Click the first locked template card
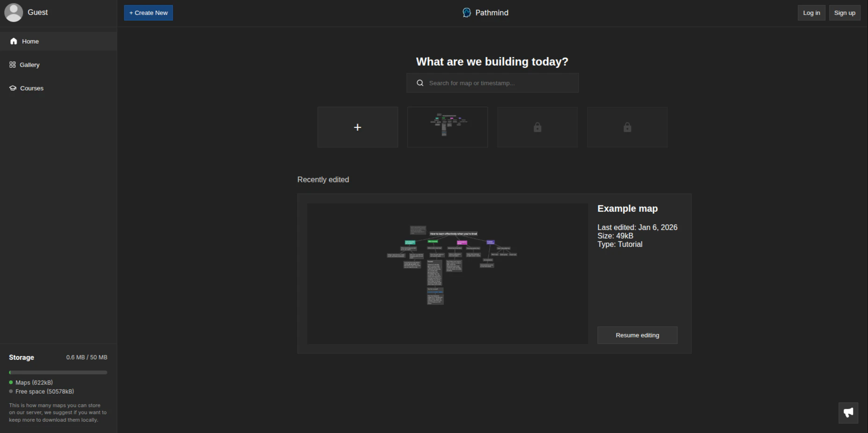This screenshot has height=433, width=868. (537, 127)
